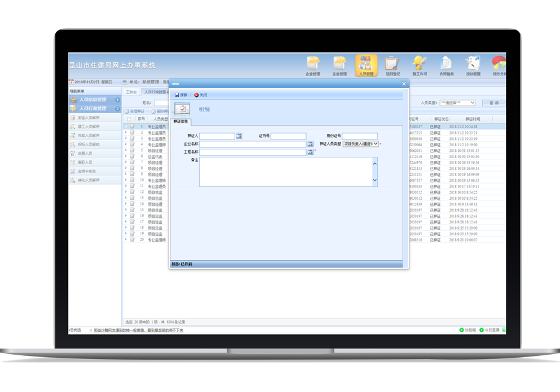Switch to the 工作台 tab
This screenshot has width=560, height=392.
click(131, 92)
